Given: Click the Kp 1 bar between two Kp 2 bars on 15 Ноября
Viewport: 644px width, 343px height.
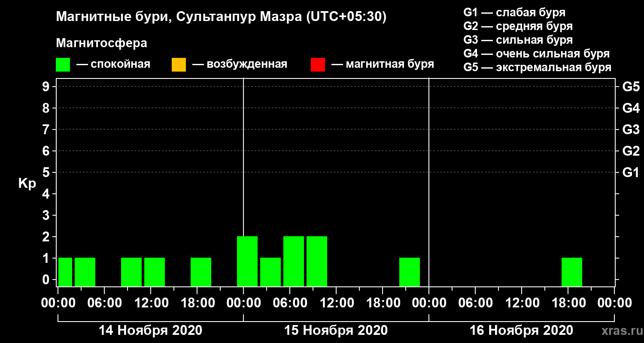Looking at the screenshot, I should pos(270,272).
